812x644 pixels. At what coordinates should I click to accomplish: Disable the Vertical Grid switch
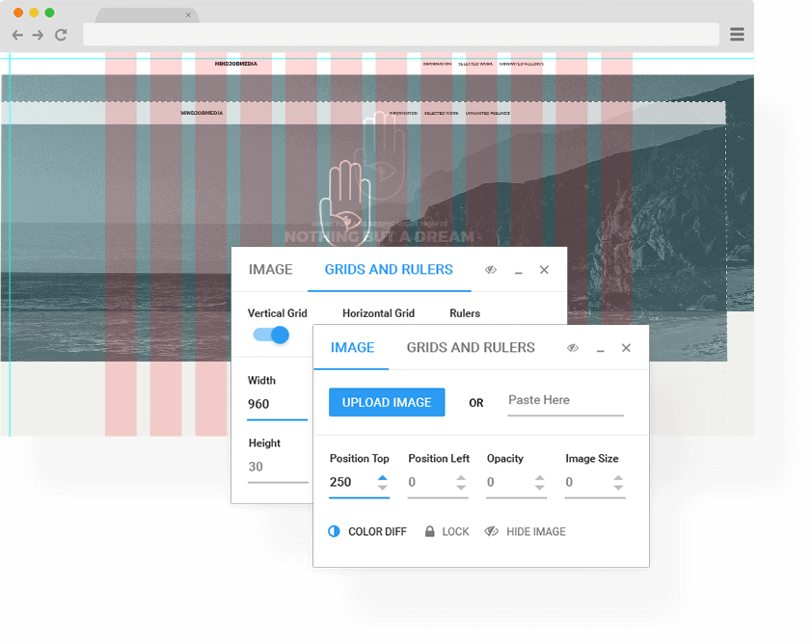click(271, 335)
